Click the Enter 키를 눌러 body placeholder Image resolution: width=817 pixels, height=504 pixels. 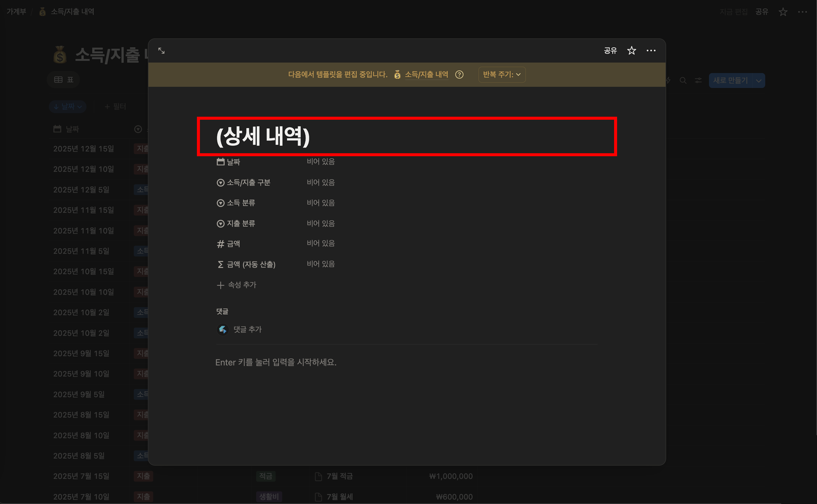click(x=276, y=362)
